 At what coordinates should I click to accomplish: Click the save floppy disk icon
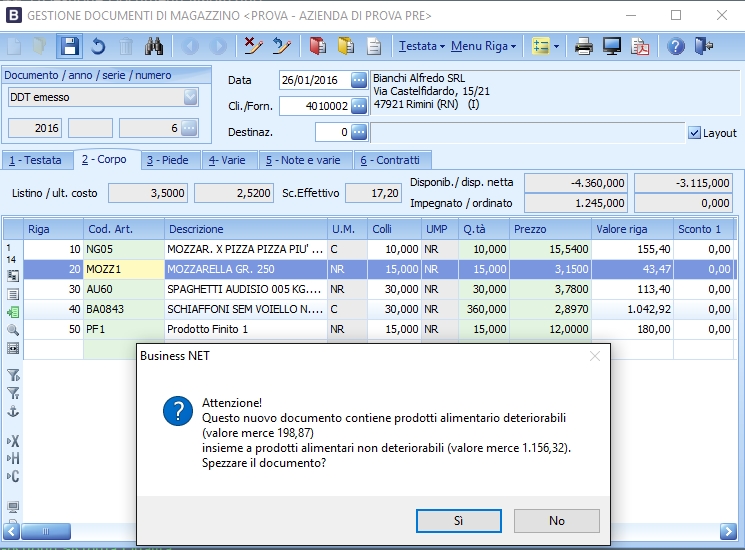(x=69, y=46)
